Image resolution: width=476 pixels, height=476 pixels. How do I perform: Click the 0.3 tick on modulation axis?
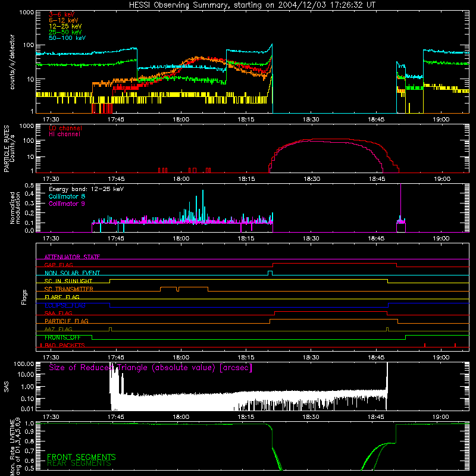(29, 203)
